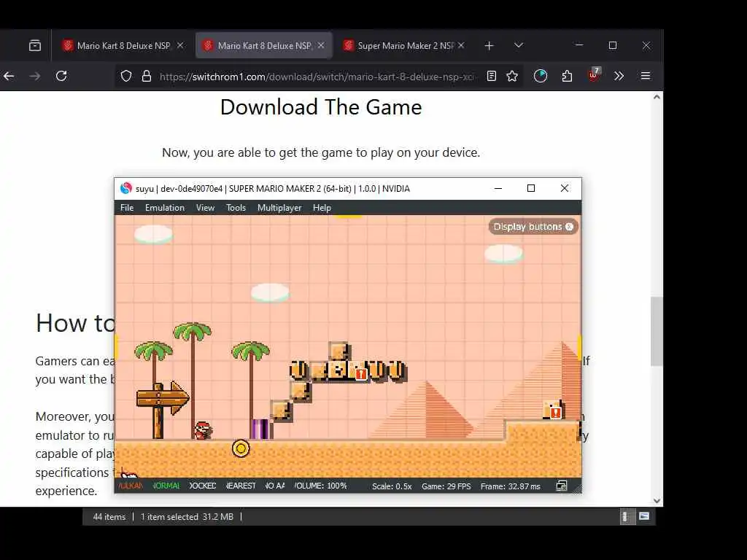Screen dimensions: 747x560
Task: Minimize the suyu emulator window
Action: (498, 189)
